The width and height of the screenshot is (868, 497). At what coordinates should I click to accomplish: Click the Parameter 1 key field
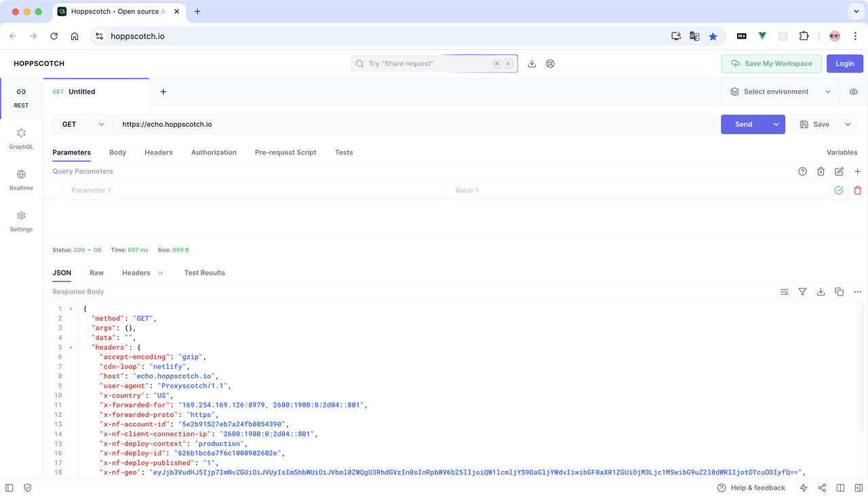254,191
